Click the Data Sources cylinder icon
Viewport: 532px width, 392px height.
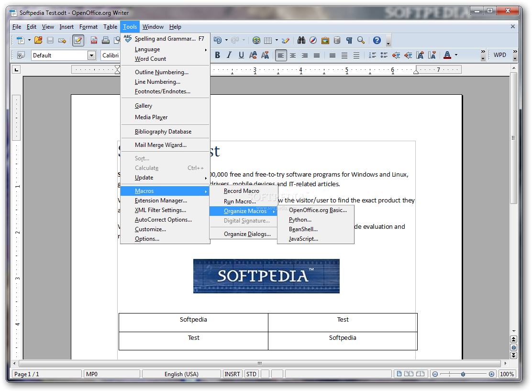point(337,40)
